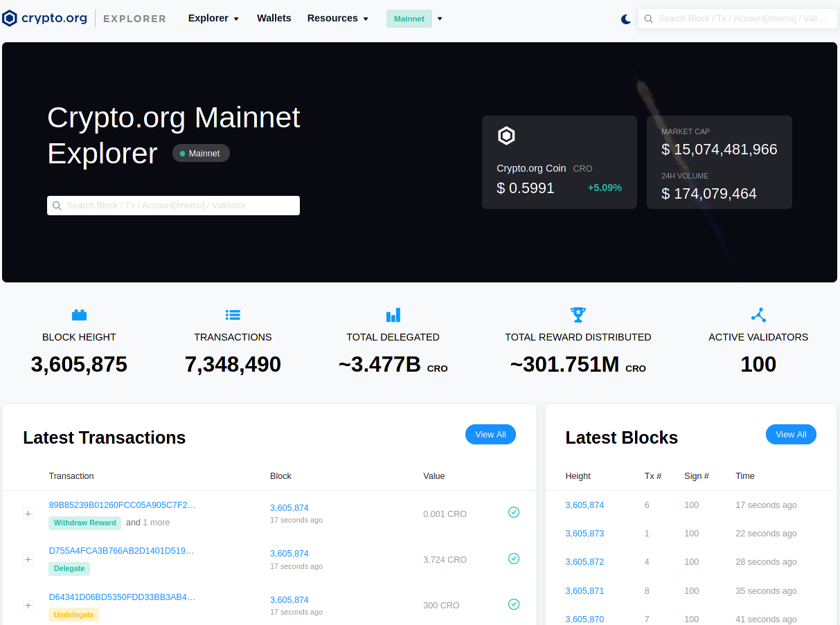Open block 3,605,874 in Delegate row
The image size is (840, 625).
(289, 554)
